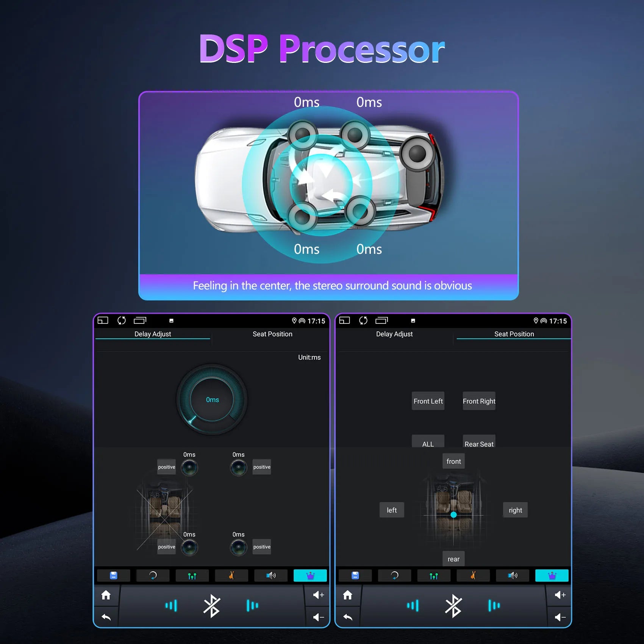
Task: Click volume down icon in left screen
Action: coord(319,617)
